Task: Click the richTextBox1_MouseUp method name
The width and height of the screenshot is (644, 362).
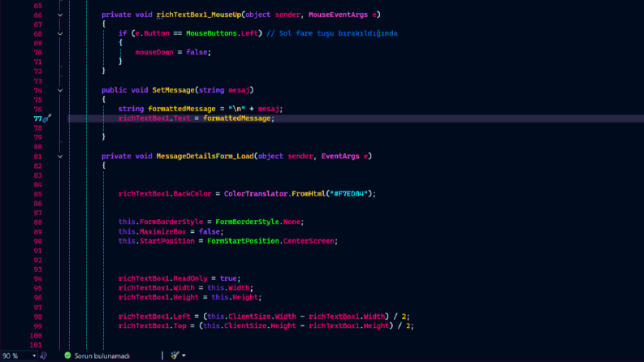Action: click(199, 15)
